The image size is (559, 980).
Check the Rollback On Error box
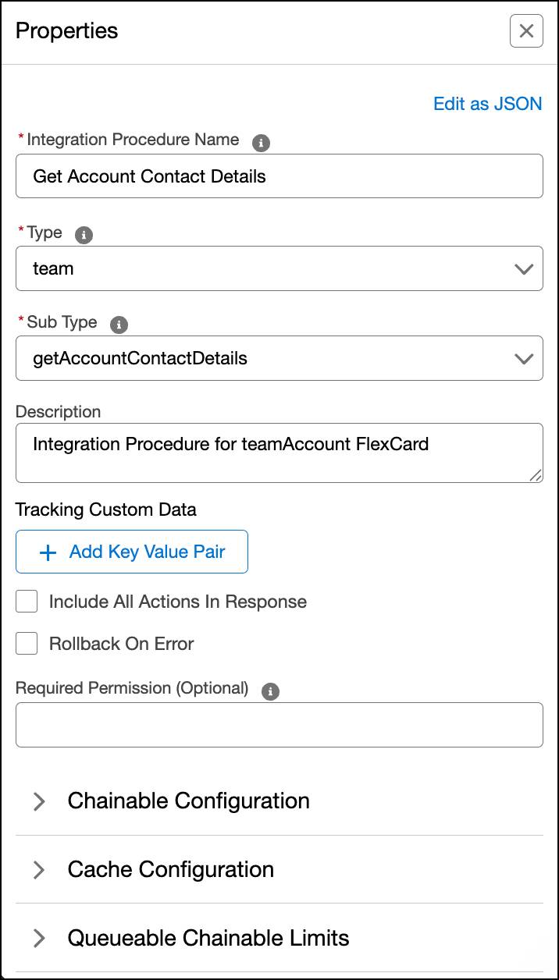pos(27,644)
